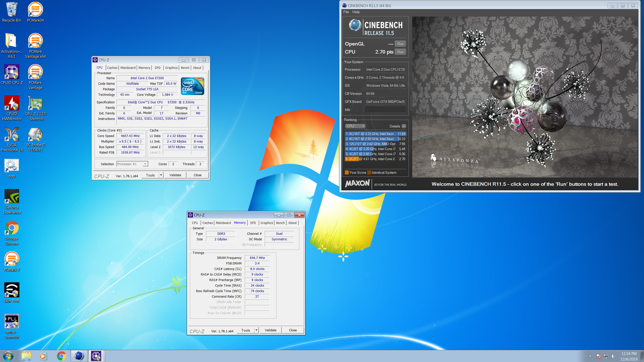
Task: Click the Info input field in Cinebench
Action: tap(385, 110)
